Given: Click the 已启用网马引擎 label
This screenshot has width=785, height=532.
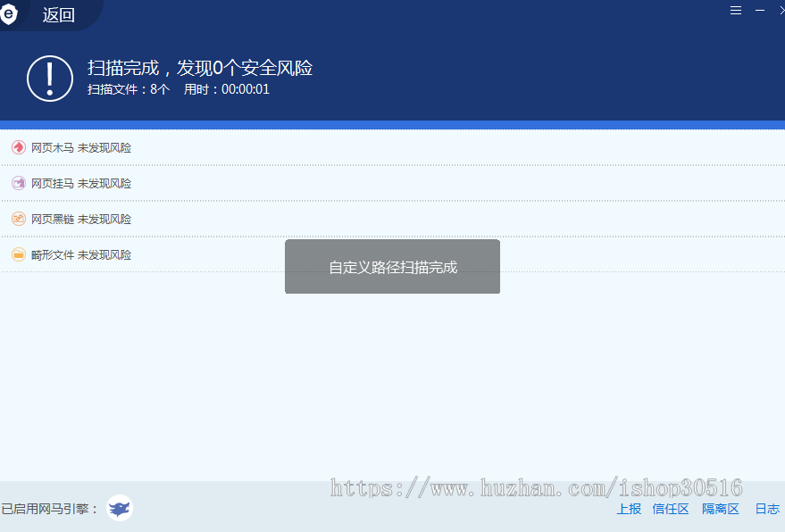Looking at the screenshot, I should 49,509.
